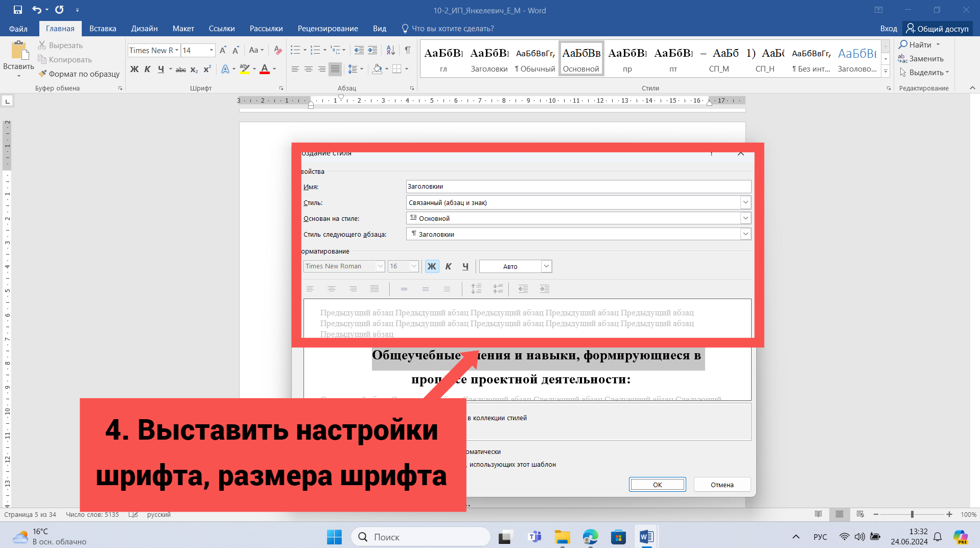
Task: Switch to Ссылки tab
Action: click(x=222, y=29)
